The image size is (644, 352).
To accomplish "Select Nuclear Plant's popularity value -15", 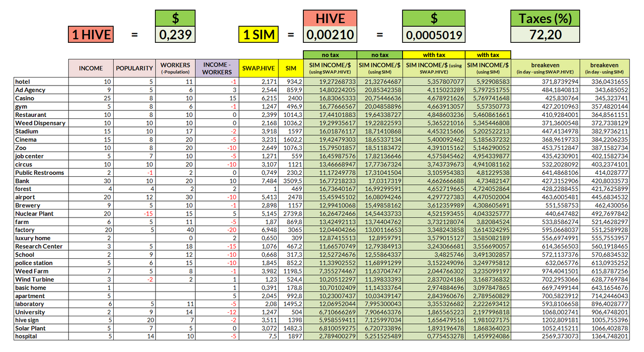I will [x=134, y=214].
